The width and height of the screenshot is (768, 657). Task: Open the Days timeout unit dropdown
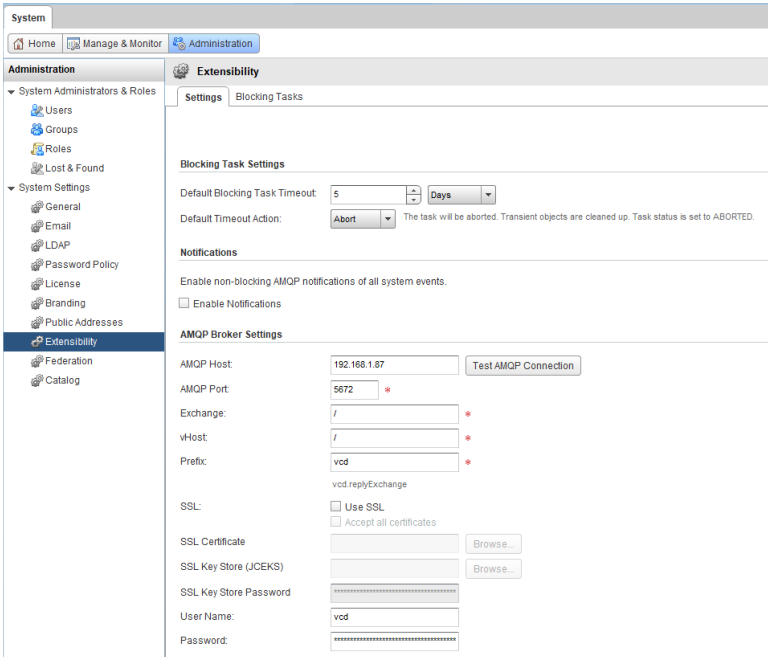tap(488, 196)
